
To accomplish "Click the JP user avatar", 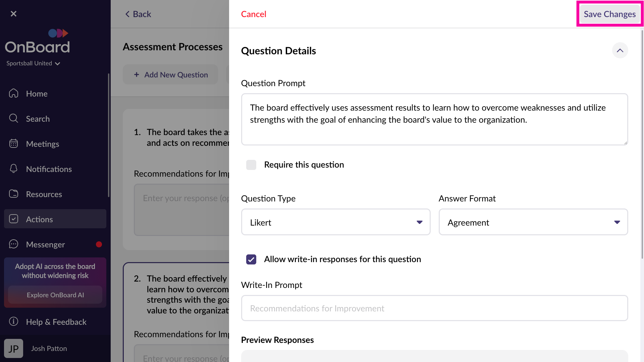I will [x=13, y=349].
